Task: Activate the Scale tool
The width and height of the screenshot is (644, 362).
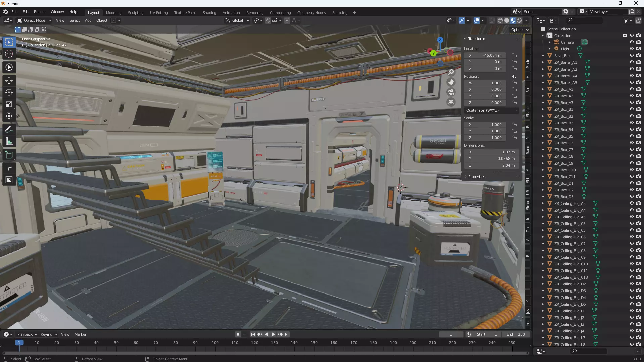Action: click(x=9, y=104)
